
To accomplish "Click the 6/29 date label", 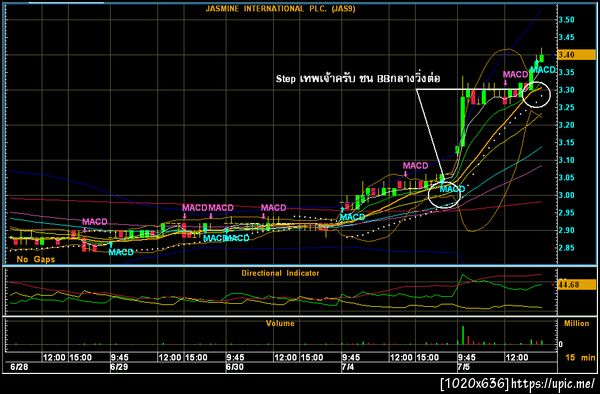I will [119, 367].
